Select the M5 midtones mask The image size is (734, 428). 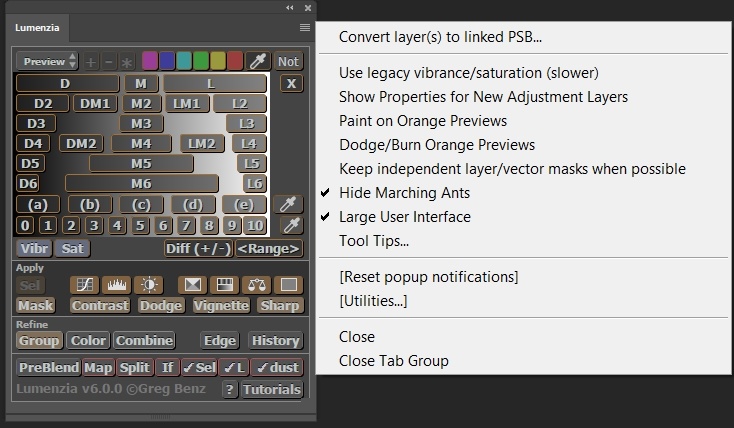[x=141, y=163]
